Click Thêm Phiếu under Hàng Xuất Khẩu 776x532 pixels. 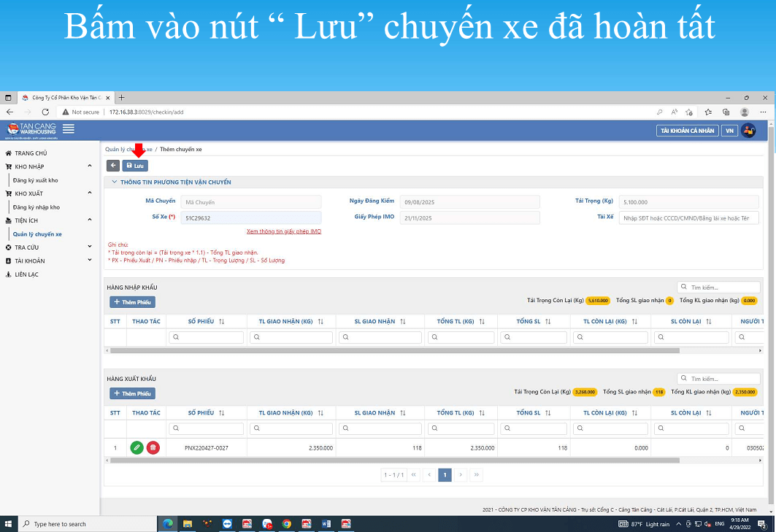133,393
